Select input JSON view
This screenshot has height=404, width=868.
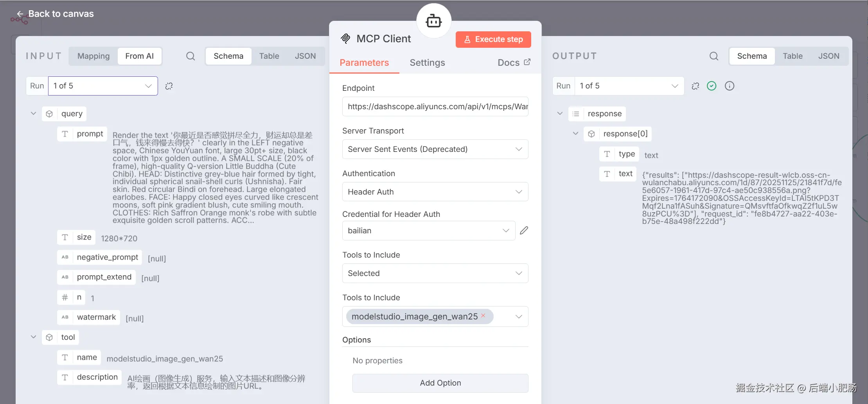point(305,56)
